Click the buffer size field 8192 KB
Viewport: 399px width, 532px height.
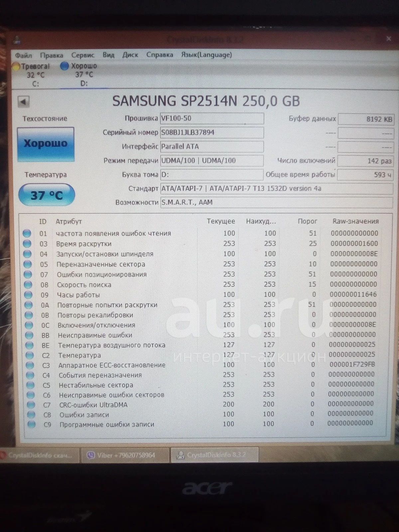[366, 119]
